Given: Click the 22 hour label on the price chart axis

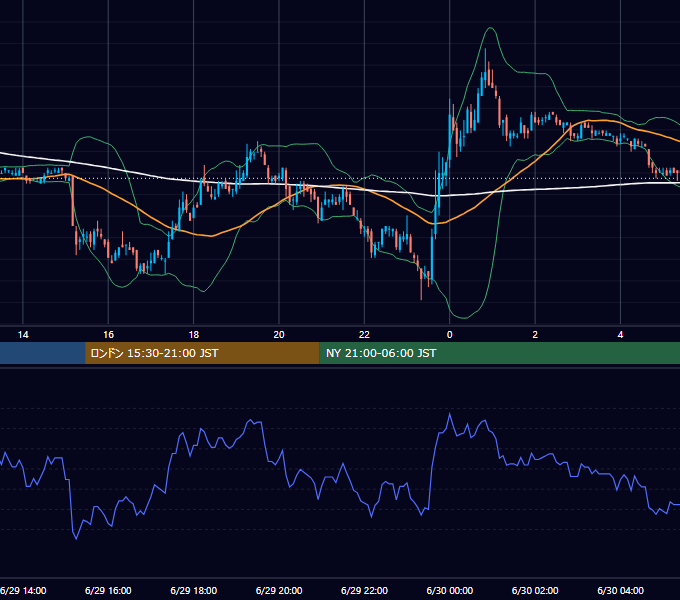Looking at the screenshot, I should coord(364,334).
